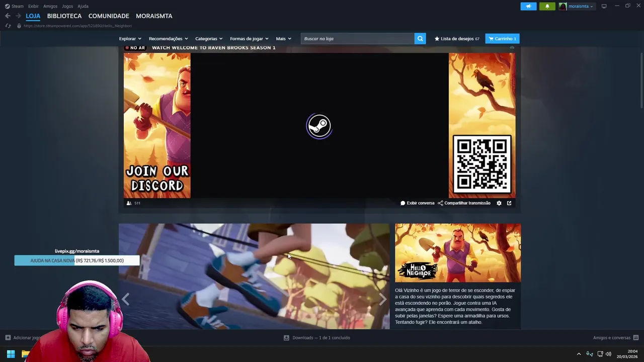Open the broadcast settings gear
The image size is (644, 362).
[499, 203]
